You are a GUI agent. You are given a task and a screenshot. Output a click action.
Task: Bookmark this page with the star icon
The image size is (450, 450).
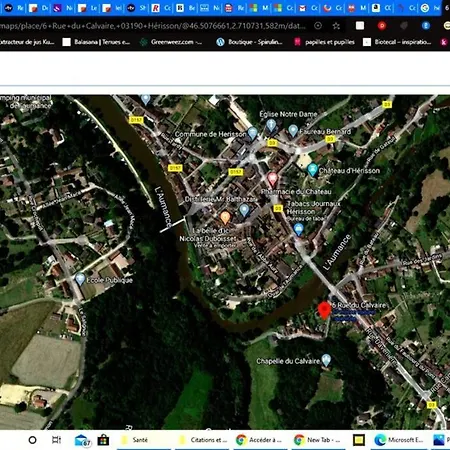pos(336,26)
